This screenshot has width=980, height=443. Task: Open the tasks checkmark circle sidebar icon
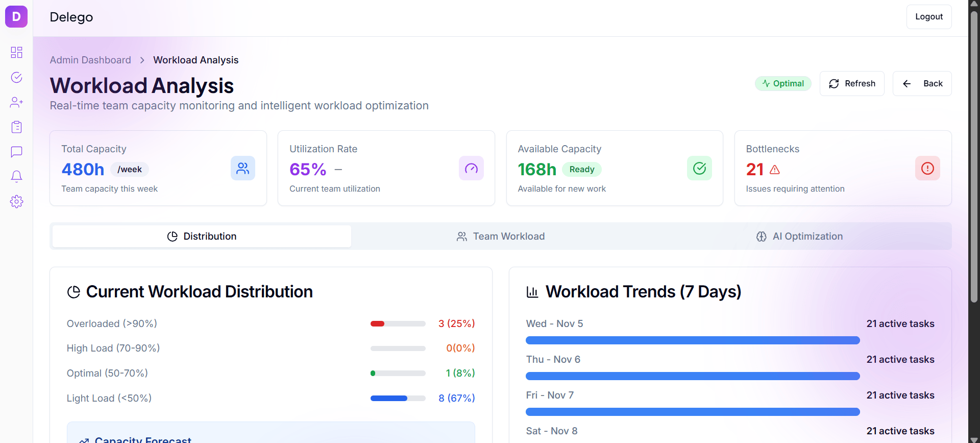tap(16, 77)
